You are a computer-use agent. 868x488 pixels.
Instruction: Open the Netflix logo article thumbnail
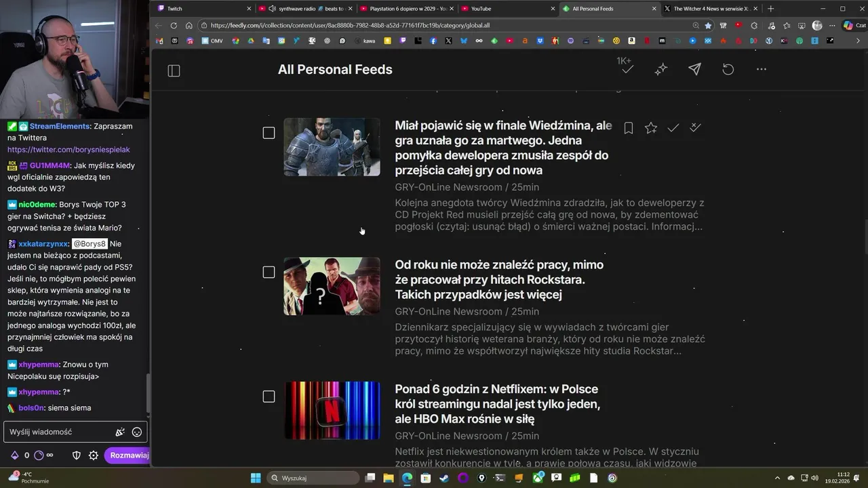pos(332,410)
